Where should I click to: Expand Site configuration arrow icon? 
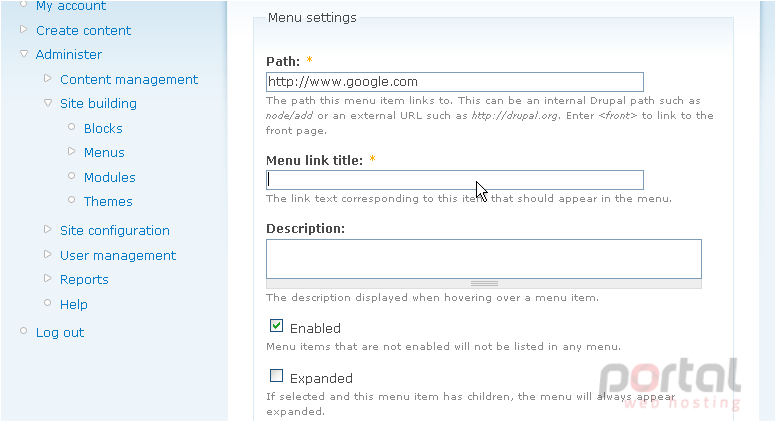click(x=48, y=229)
